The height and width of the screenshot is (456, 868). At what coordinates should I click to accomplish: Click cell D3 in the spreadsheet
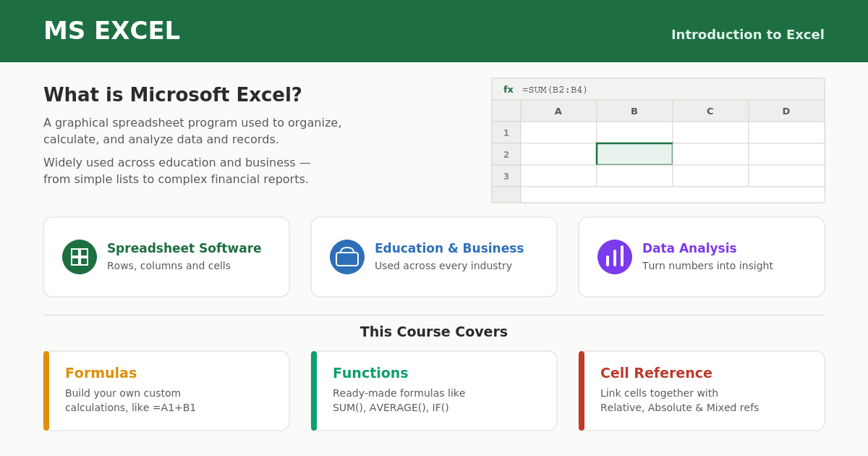point(786,176)
